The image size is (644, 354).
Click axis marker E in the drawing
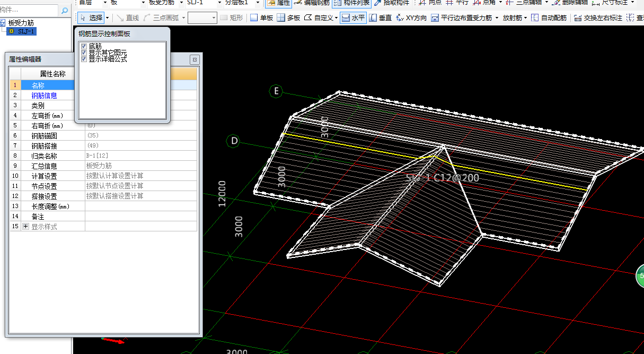click(x=276, y=91)
